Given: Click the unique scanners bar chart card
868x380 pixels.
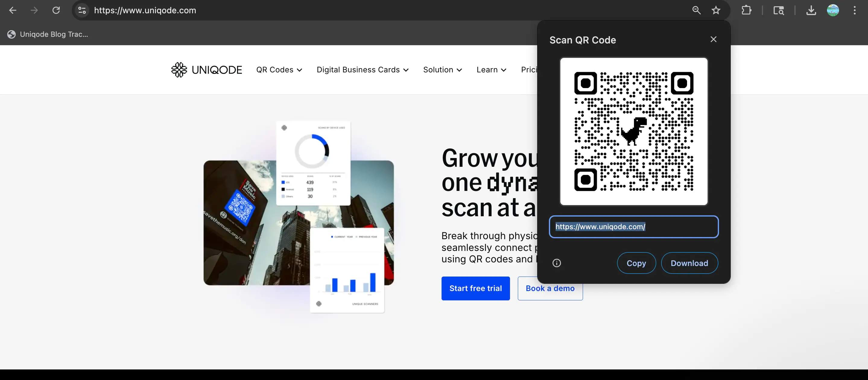Looking at the screenshot, I should [347, 271].
